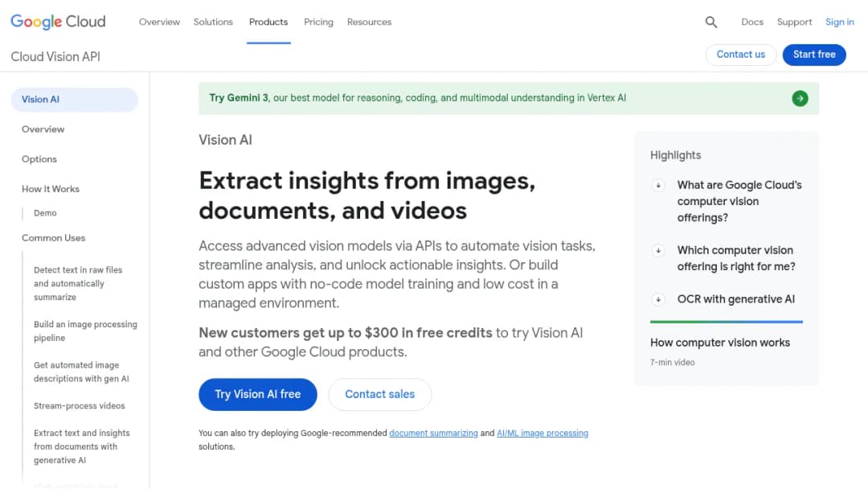Screen dimensions: 868x489
Task: Select the Products tab
Action: pyautogui.click(x=268, y=23)
